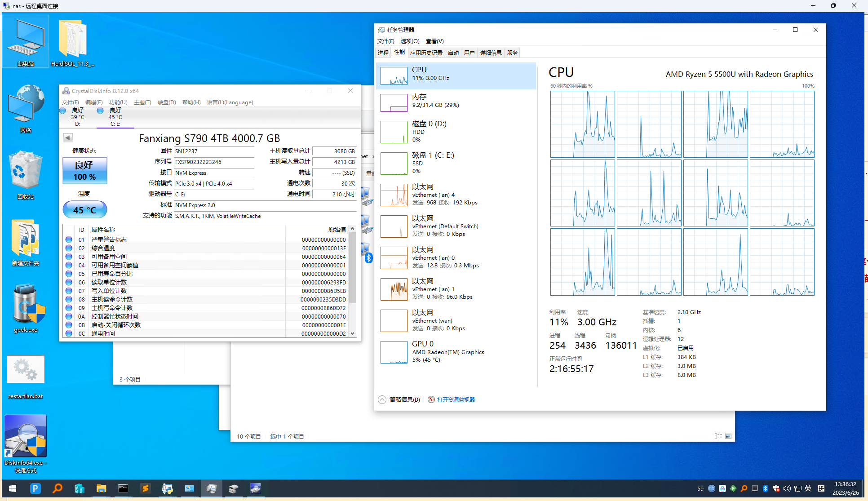Click the previous disk arrow button

coord(68,137)
